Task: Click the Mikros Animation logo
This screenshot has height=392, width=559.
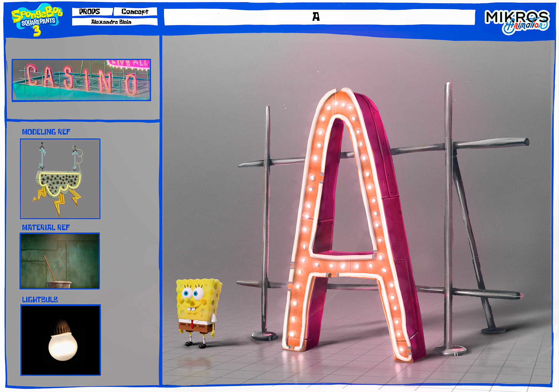Action: coord(517,21)
